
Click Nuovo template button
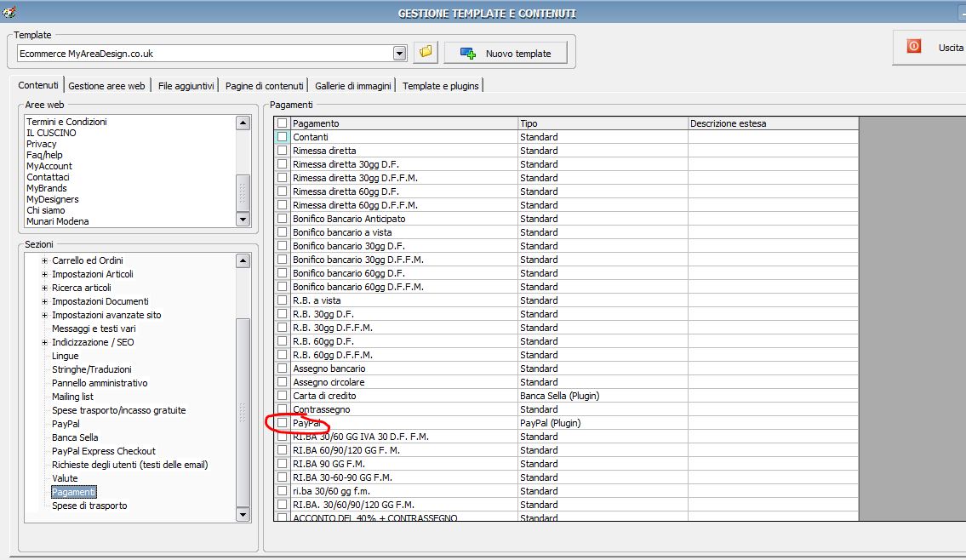(506, 53)
